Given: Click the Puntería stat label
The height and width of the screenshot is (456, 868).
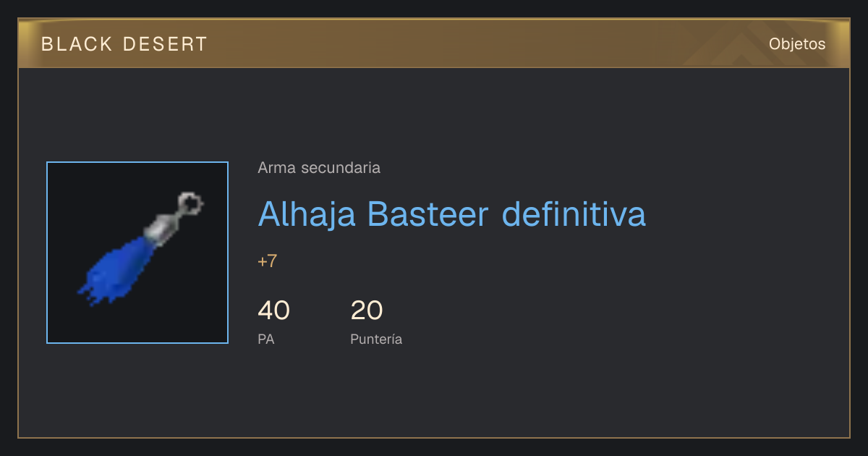Looking at the screenshot, I should coord(376,339).
